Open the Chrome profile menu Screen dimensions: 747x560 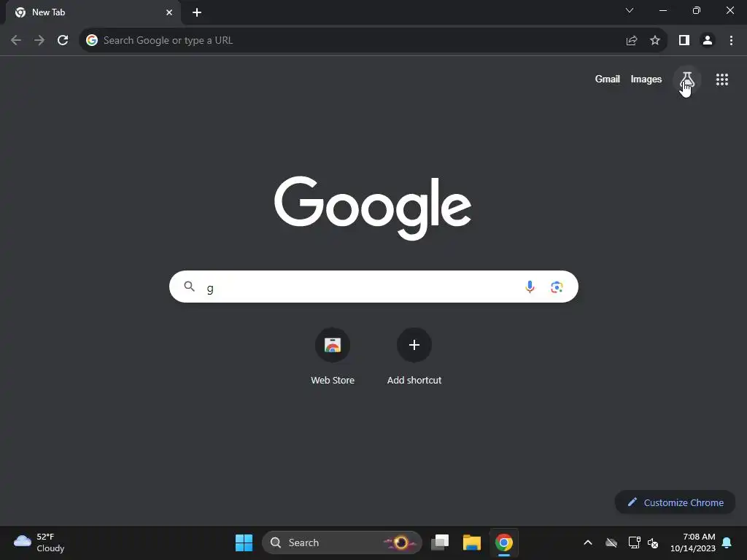[708, 41]
